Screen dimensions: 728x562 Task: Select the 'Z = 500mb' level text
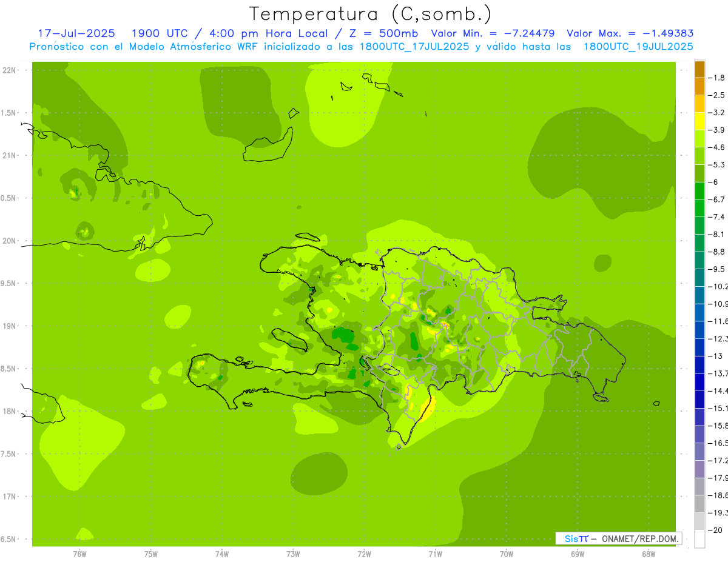[382, 33]
